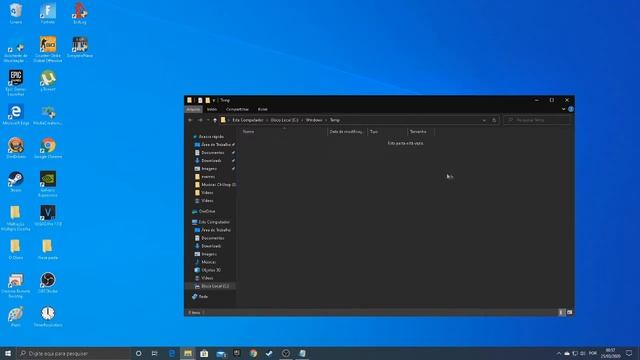Open Downloads pinned in Acesso rápido

(211, 160)
